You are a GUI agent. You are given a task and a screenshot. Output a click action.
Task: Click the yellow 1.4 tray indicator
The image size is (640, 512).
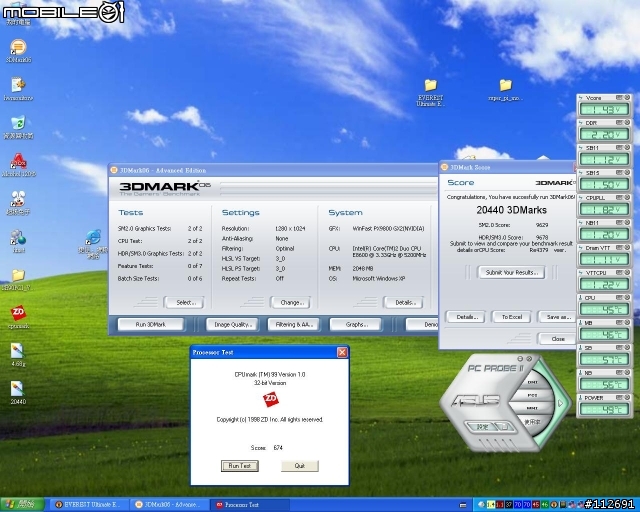point(491,505)
